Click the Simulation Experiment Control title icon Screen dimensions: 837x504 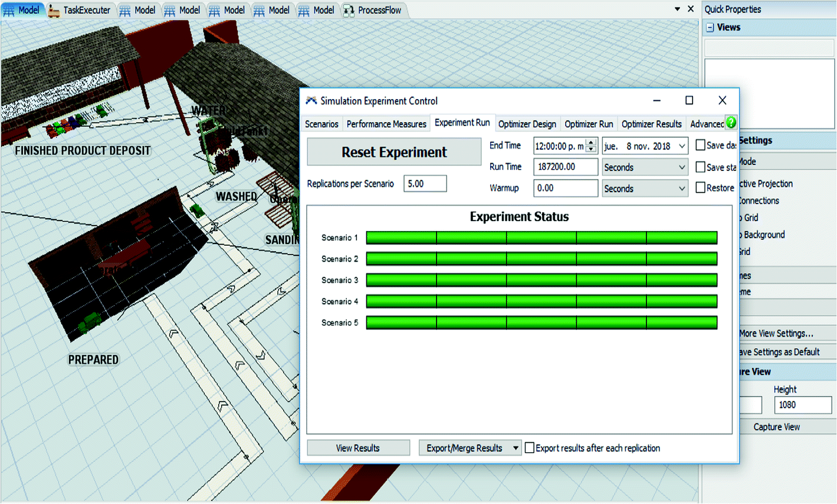pos(311,101)
